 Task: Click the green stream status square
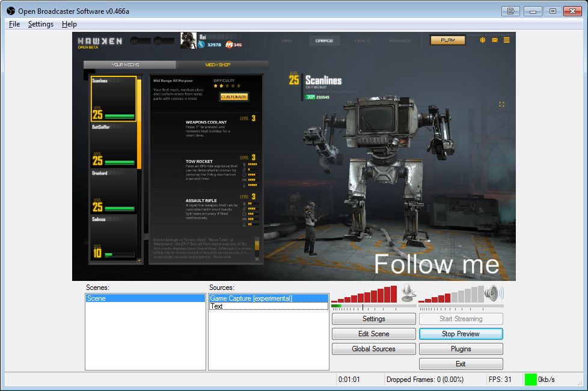tap(530, 380)
